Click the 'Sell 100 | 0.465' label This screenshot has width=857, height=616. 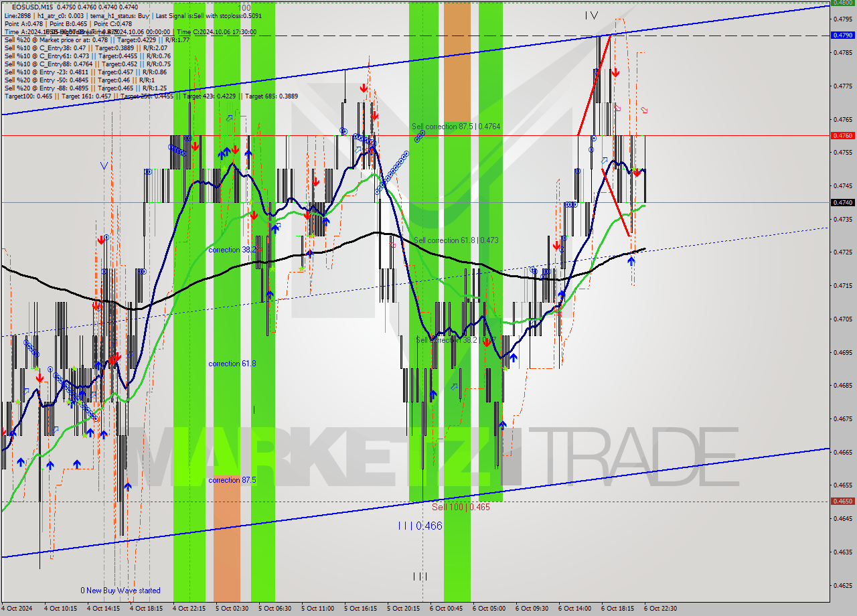(x=461, y=507)
